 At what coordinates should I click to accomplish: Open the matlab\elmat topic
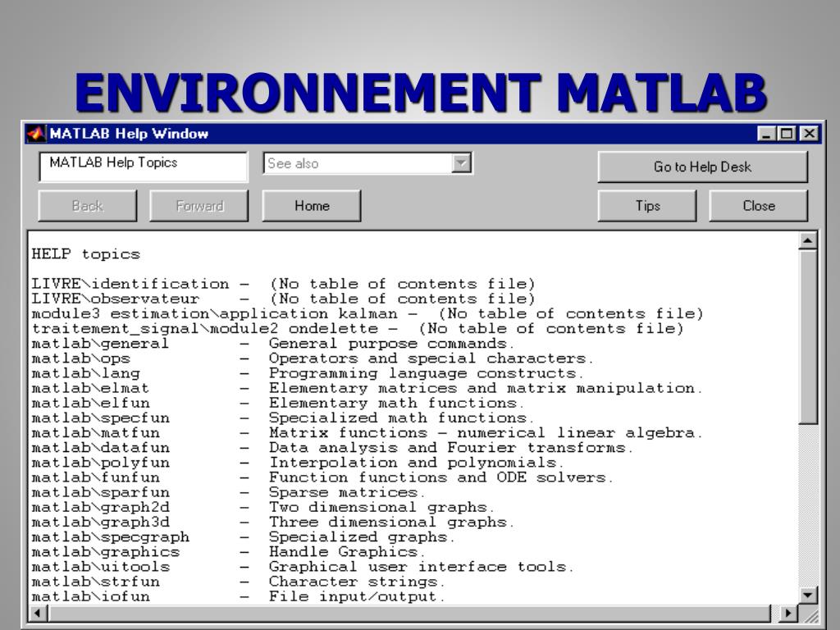(x=90, y=388)
